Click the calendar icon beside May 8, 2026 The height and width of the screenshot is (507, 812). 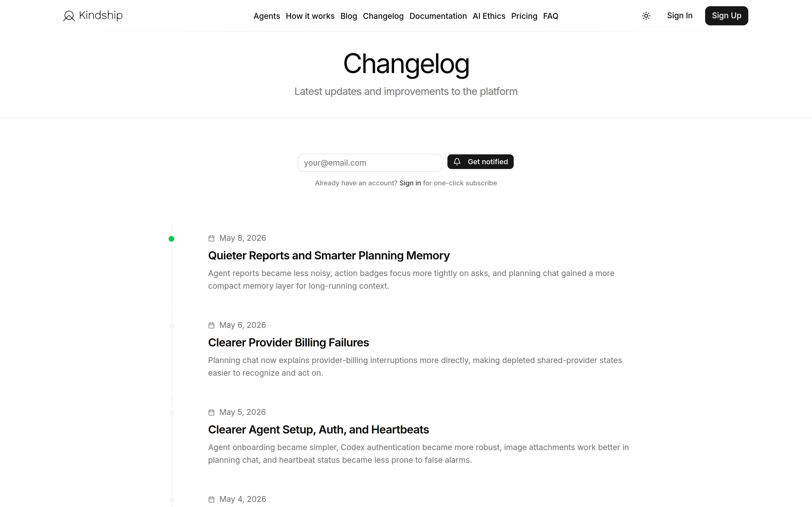211,238
